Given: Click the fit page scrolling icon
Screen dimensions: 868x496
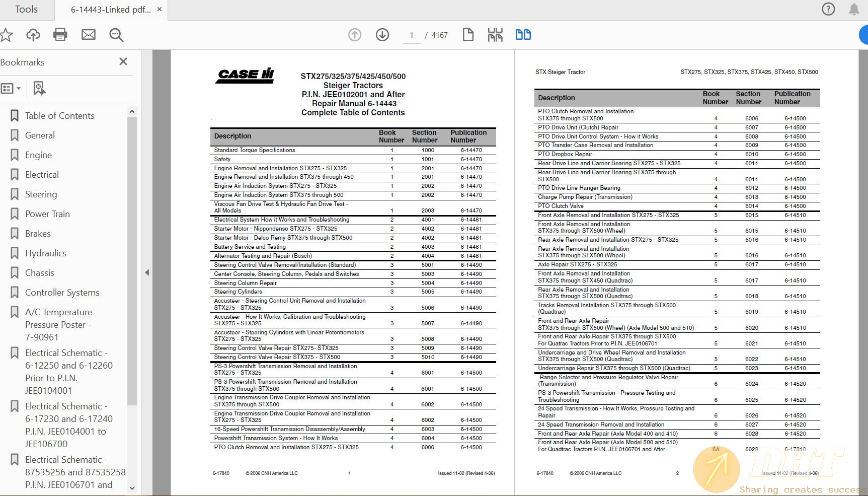Looking at the screenshot, I should point(495,35).
